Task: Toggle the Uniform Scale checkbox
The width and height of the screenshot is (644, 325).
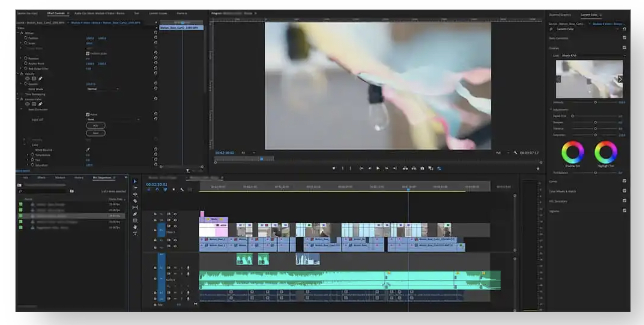Action: tap(87, 53)
